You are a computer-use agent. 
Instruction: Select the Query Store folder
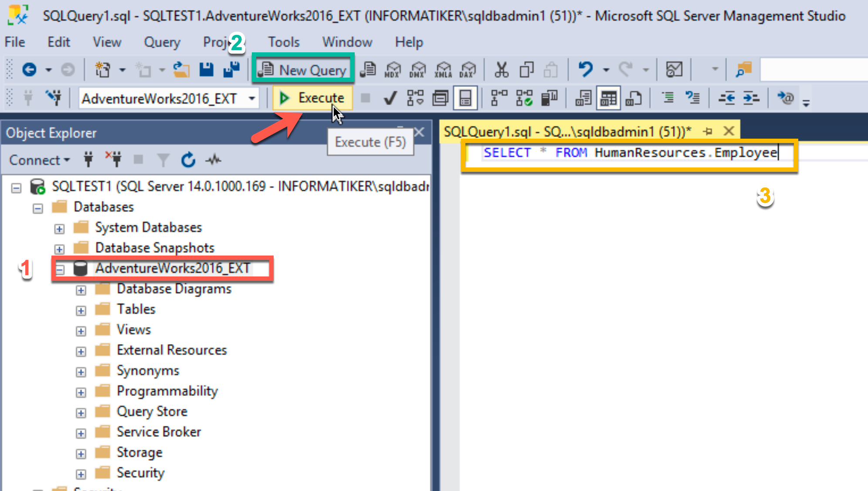(x=152, y=411)
